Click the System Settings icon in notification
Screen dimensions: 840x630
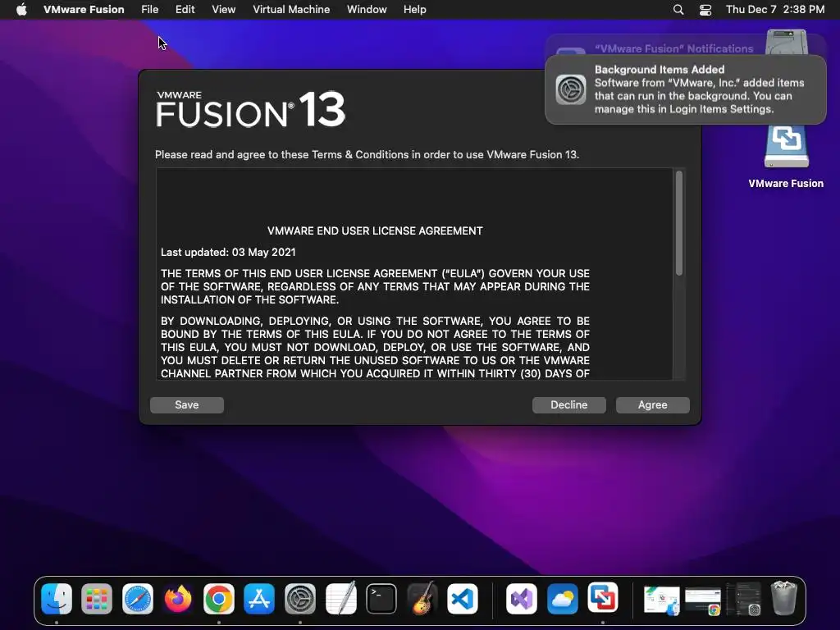(571, 89)
